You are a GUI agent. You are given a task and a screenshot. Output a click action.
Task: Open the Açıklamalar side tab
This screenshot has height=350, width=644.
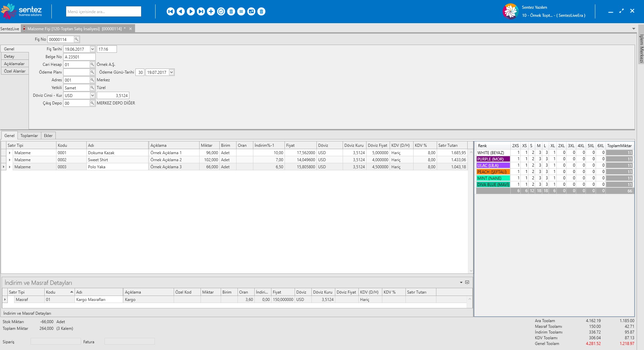(x=14, y=64)
